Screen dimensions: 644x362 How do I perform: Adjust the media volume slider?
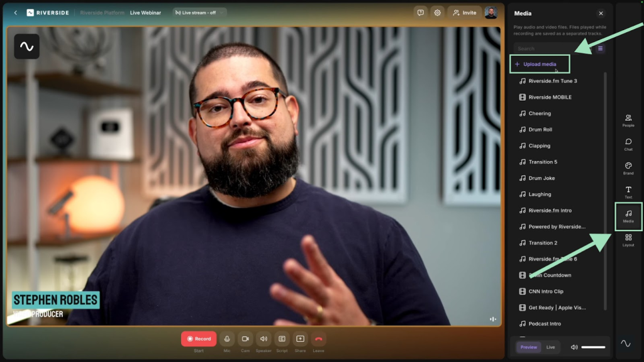(x=593, y=347)
